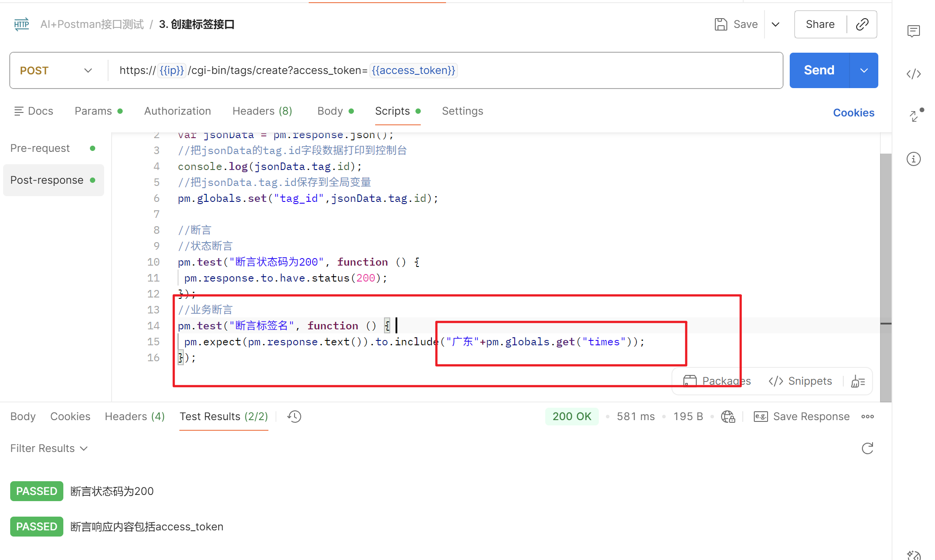Click the beautify script broom icon
Screen dimensions: 935x560
coord(858,381)
